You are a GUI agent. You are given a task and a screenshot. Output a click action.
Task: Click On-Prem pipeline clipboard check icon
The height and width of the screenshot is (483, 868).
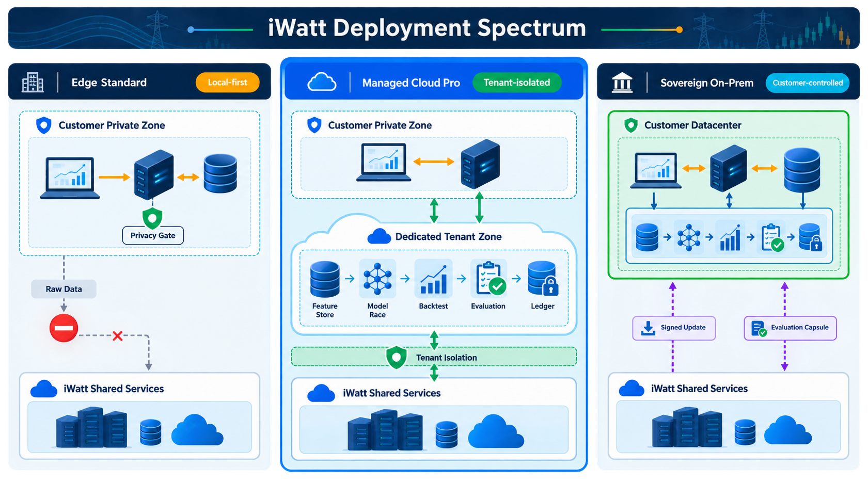(x=772, y=237)
